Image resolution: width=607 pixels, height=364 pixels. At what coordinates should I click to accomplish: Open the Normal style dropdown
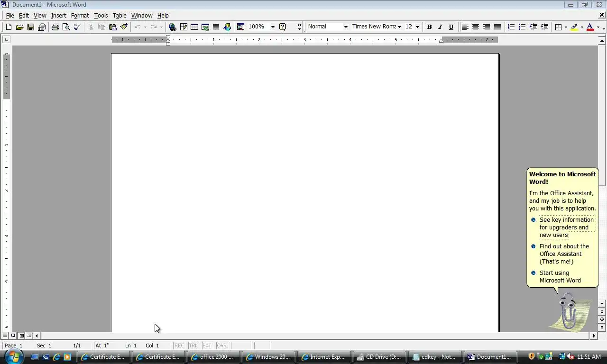(x=346, y=27)
